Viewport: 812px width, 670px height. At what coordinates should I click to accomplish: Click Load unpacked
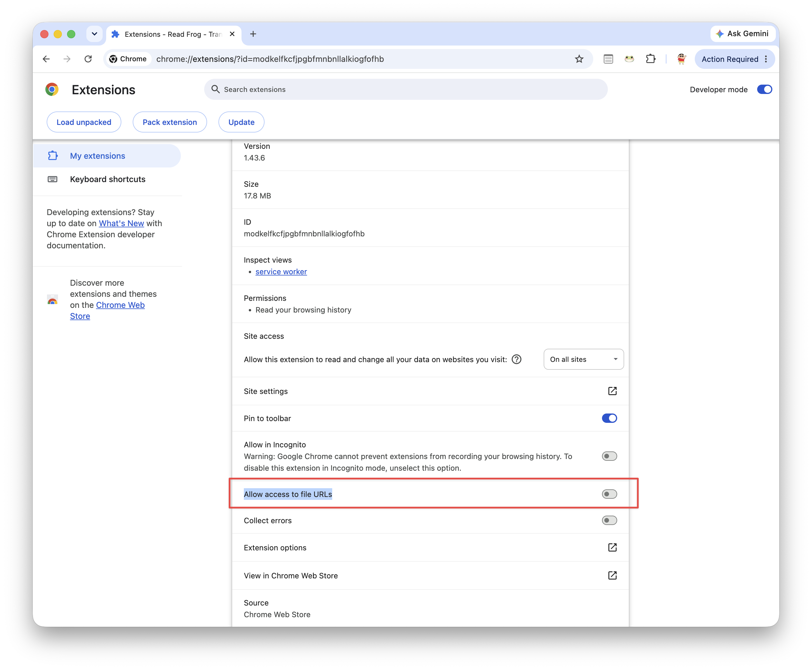(84, 122)
